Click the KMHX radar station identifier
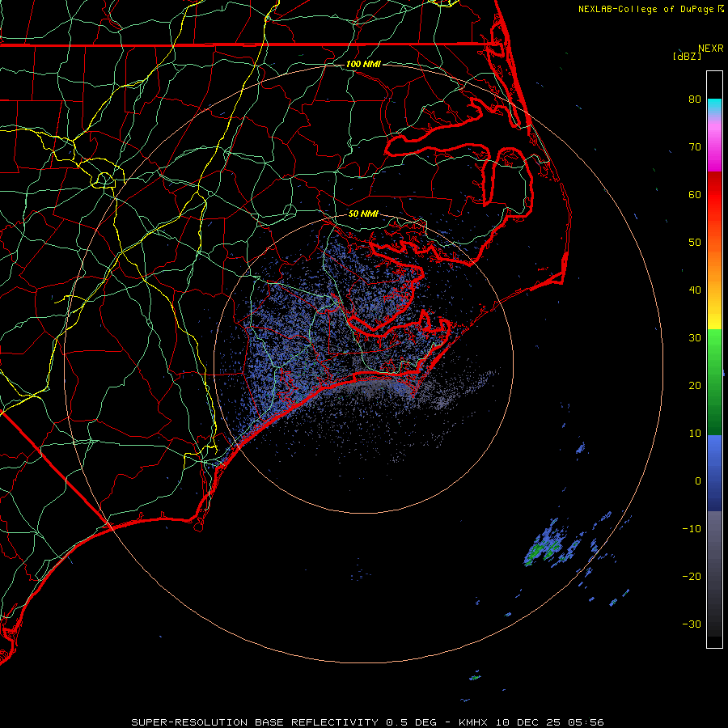The width and height of the screenshot is (728, 728). (x=473, y=722)
